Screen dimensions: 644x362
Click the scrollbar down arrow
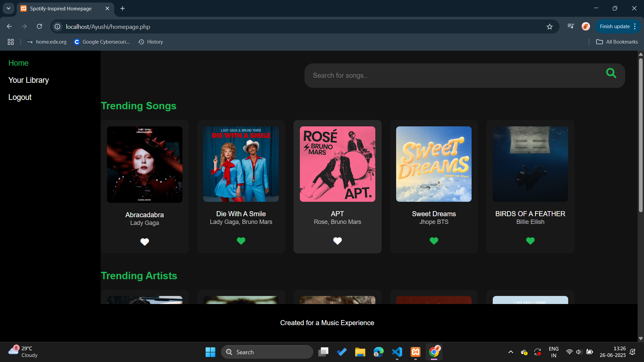click(641, 339)
